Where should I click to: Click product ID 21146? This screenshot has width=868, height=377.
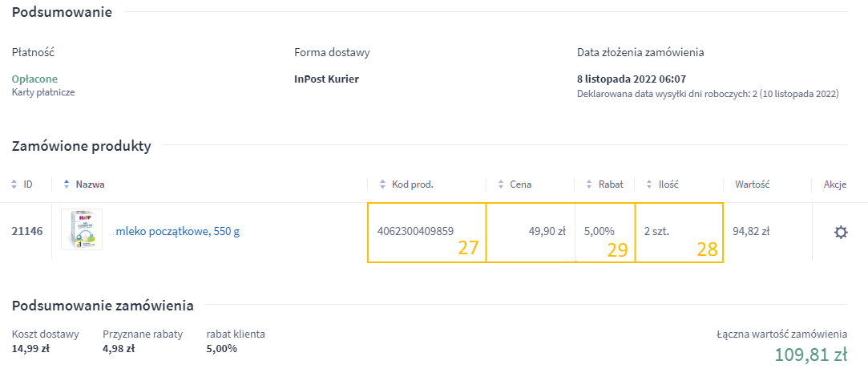tap(27, 232)
